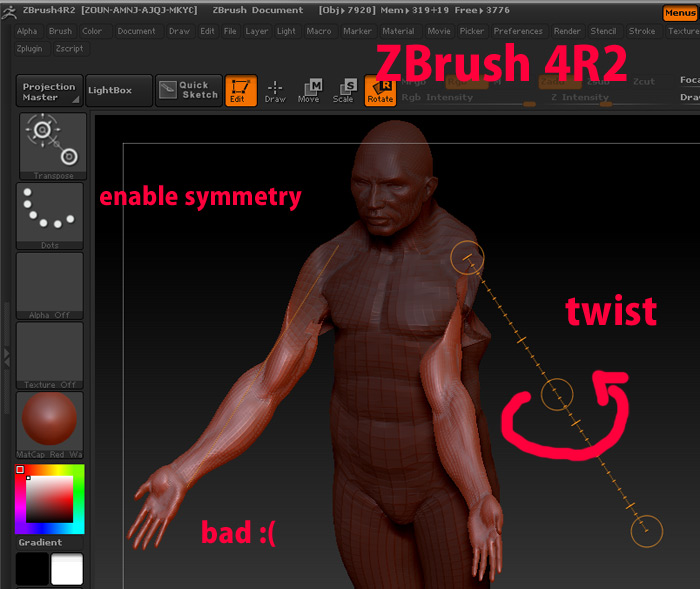Toggle the Zadd mode button
The height and width of the screenshot is (589, 700).
(560, 82)
